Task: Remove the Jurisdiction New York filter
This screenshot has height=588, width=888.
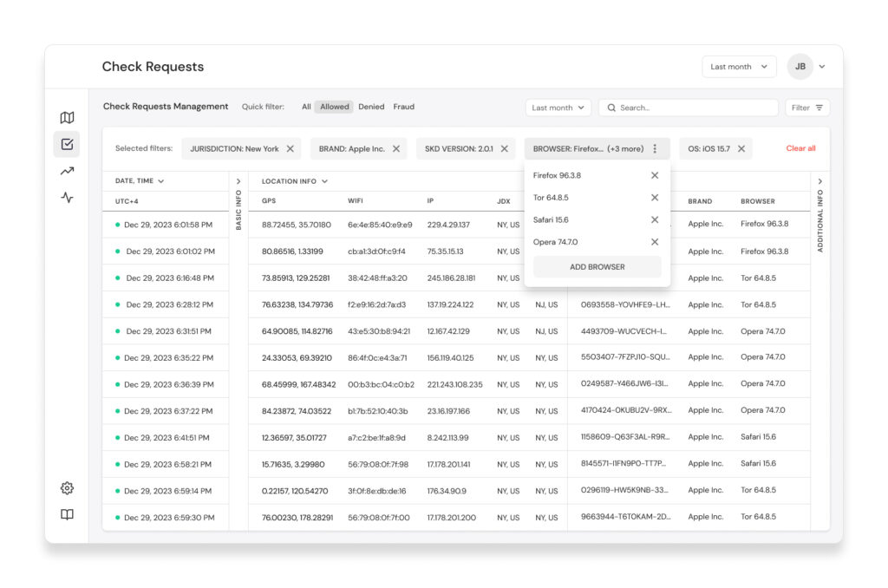Action: click(290, 148)
